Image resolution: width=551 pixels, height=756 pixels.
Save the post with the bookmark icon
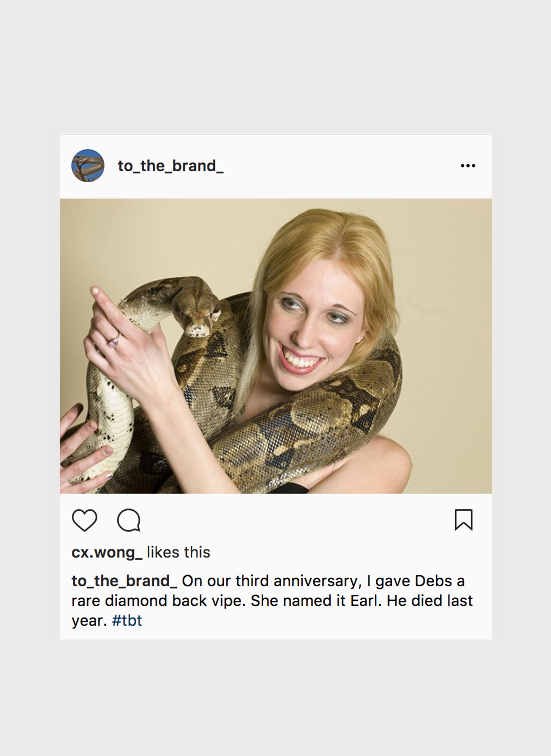pyautogui.click(x=464, y=519)
